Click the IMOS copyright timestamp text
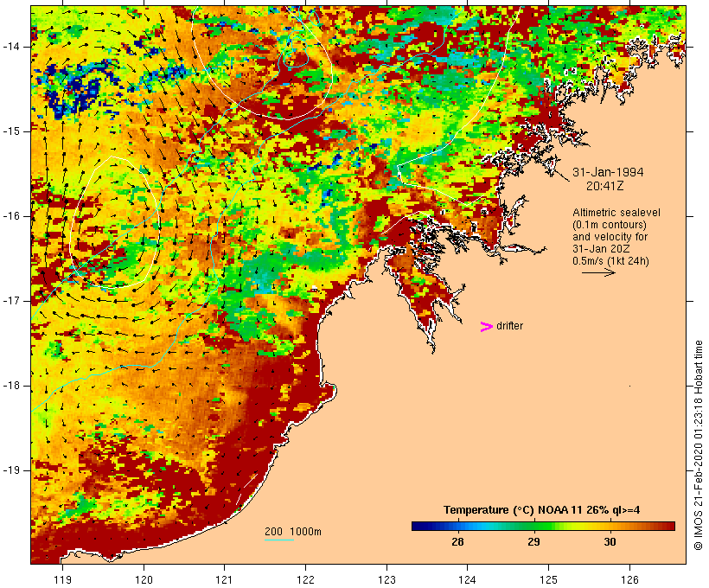Screen dimensions: 709x588 pos(698,445)
